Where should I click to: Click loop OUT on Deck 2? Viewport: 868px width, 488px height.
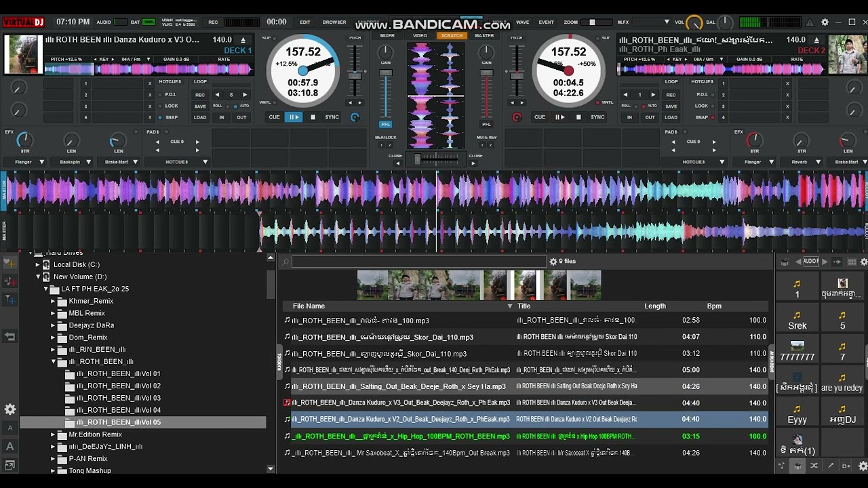pos(650,117)
